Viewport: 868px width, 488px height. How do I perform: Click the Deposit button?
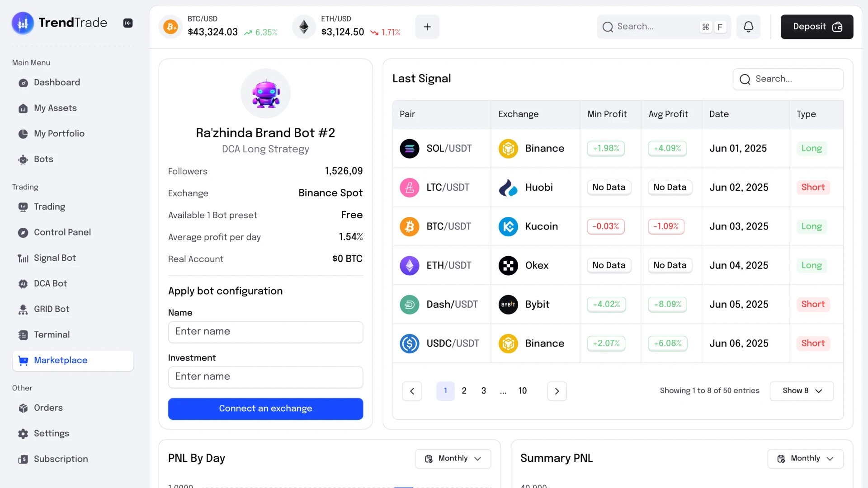click(816, 26)
